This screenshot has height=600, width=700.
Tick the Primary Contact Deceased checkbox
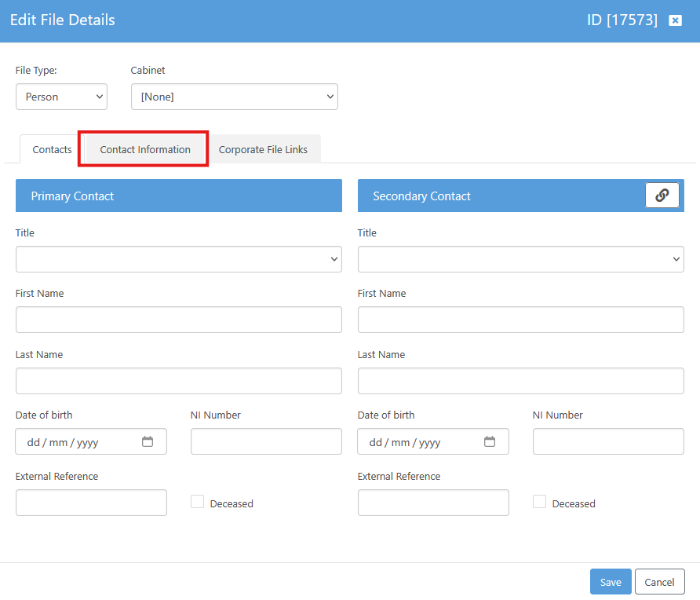(x=197, y=502)
